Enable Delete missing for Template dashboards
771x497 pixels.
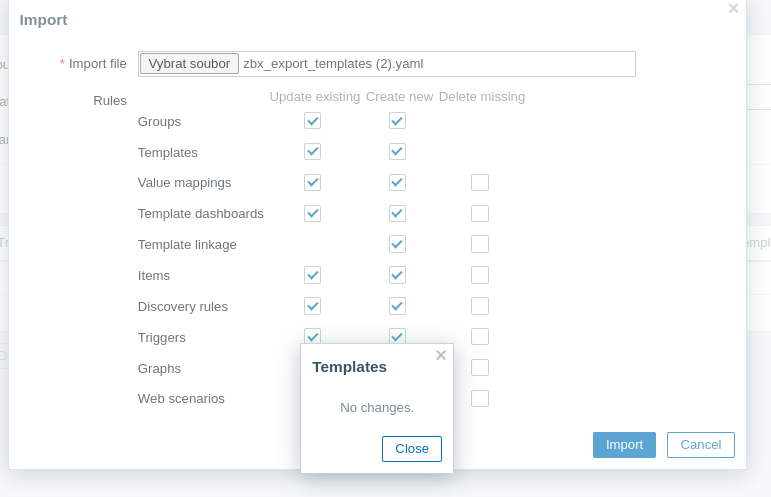[x=480, y=214]
